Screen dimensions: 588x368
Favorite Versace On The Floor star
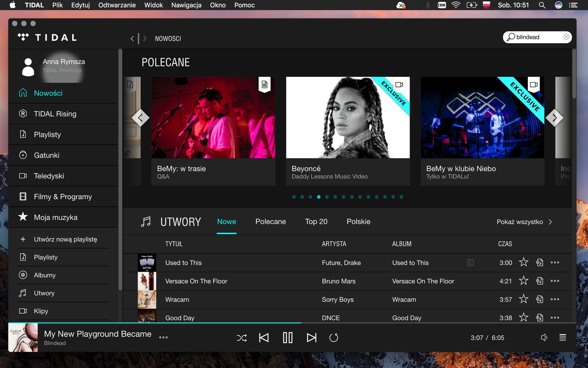(x=523, y=281)
